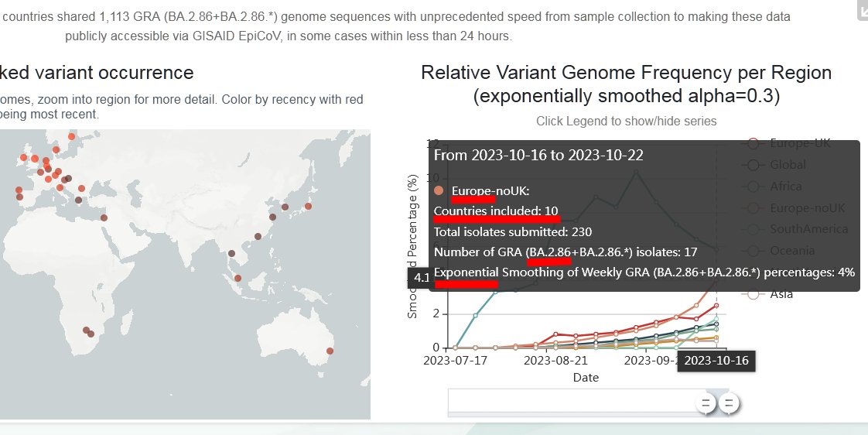This screenshot has width=868, height=435.
Task: Click the Thailand marker on the map
Action: coord(231,253)
